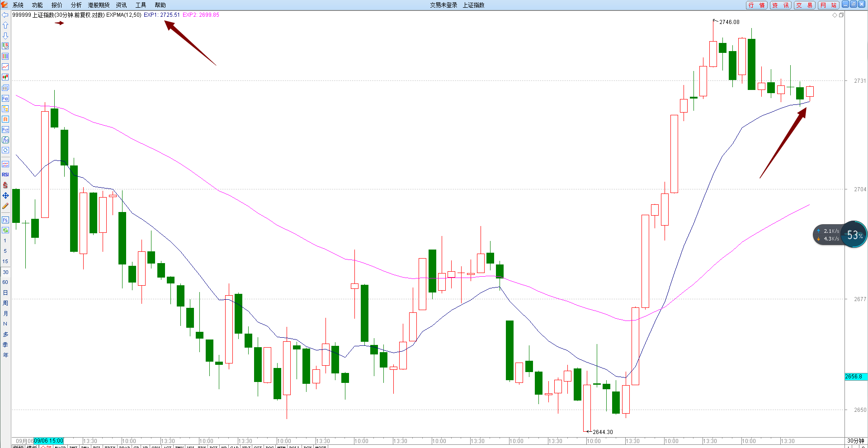Select the 1-minute period
This screenshot has width=868, height=448.
(x=5, y=241)
